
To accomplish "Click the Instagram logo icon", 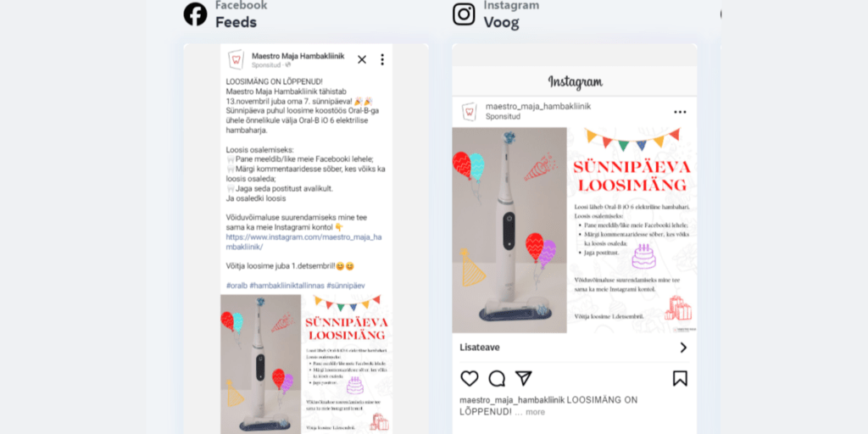I will pyautogui.click(x=464, y=14).
